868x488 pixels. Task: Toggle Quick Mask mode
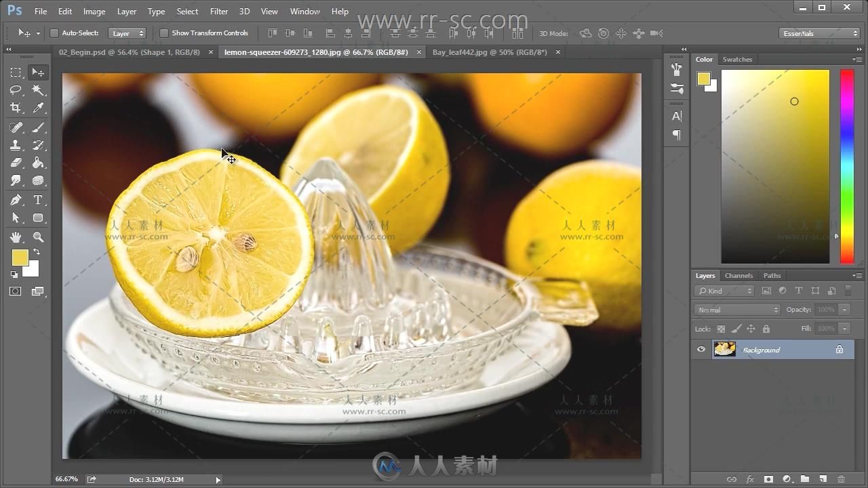coord(16,291)
